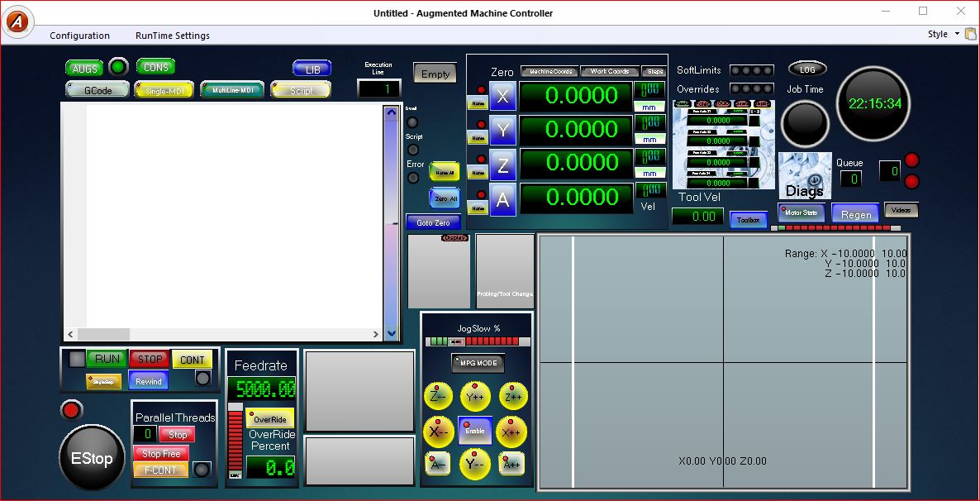Click the scroll-up arrow of the code editor
Viewport: 980px width, 501px height.
coord(392,113)
